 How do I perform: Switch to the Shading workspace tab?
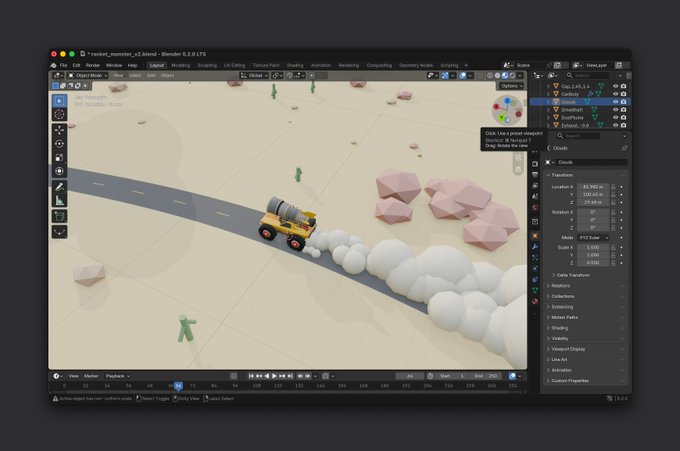[x=295, y=65]
